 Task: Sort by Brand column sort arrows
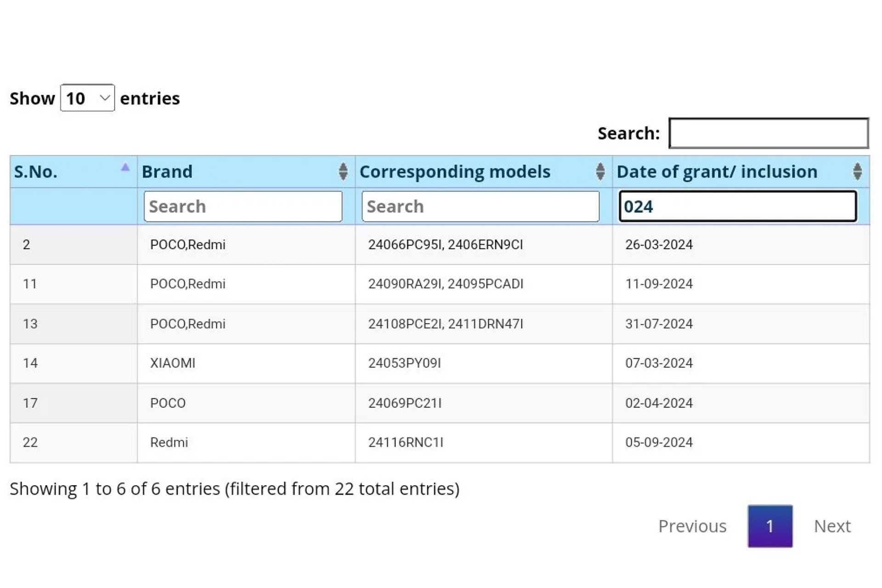(x=343, y=171)
